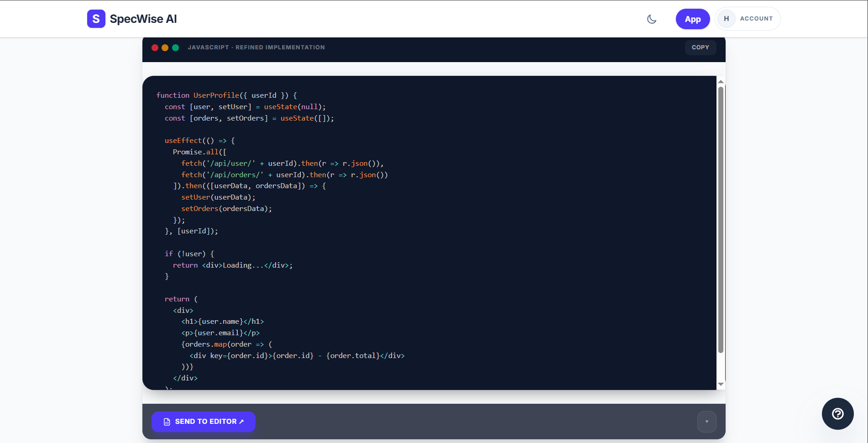Click the SpecWise AI brand name
This screenshot has width=868, height=443.
143,19
